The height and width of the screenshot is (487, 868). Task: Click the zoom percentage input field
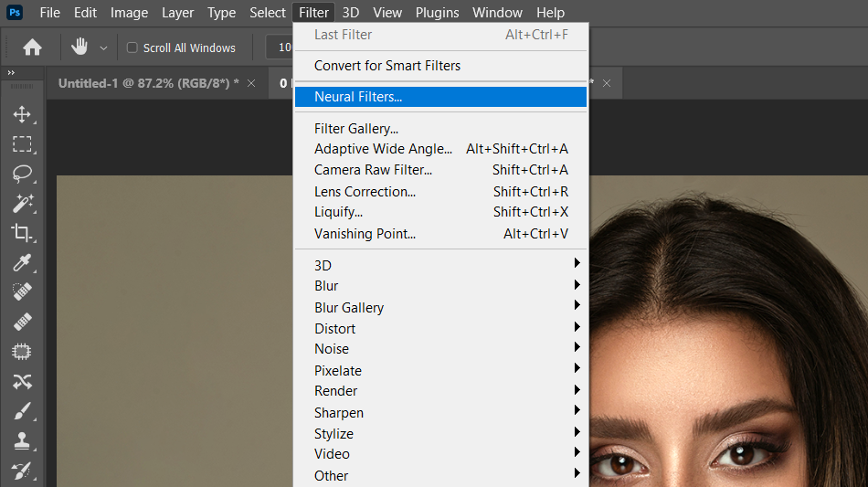(x=280, y=48)
